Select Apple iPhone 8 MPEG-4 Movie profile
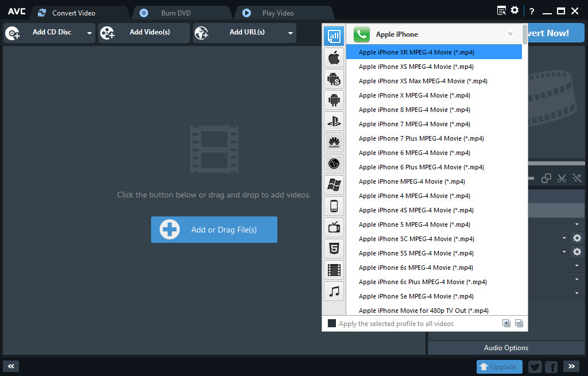 coord(434,110)
